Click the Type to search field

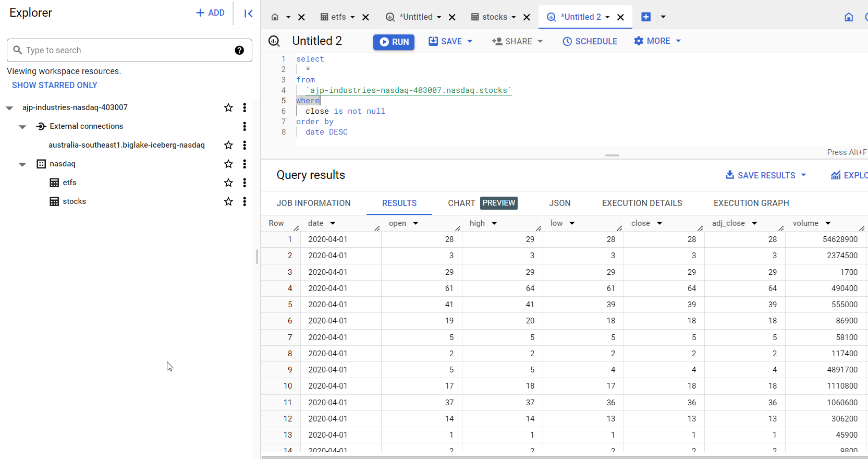tap(129, 50)
